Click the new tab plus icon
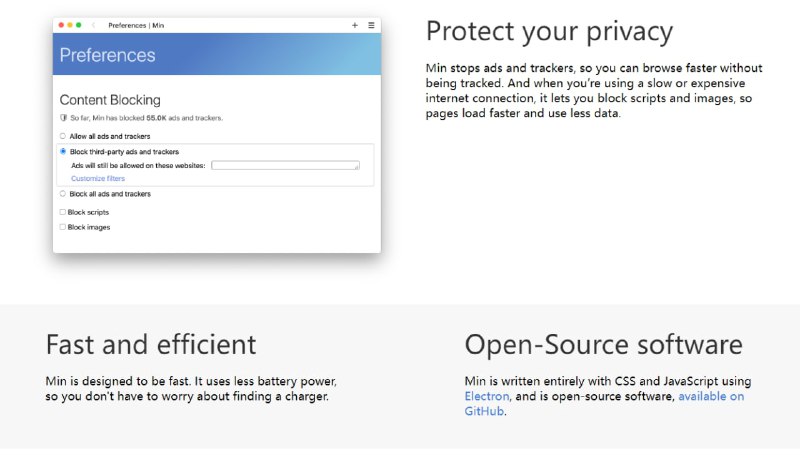This screenshot has height=456, width=800. [x=355, y=25]
